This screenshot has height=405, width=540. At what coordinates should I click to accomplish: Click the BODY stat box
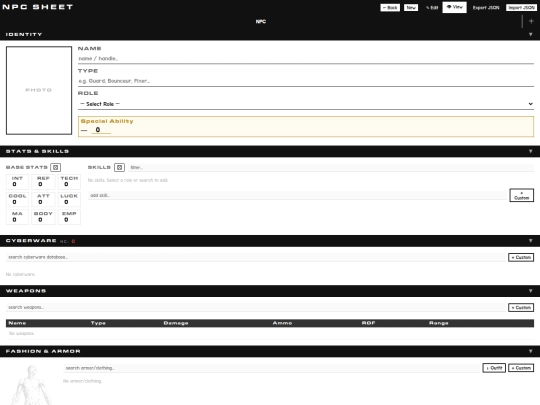(43, 217)
